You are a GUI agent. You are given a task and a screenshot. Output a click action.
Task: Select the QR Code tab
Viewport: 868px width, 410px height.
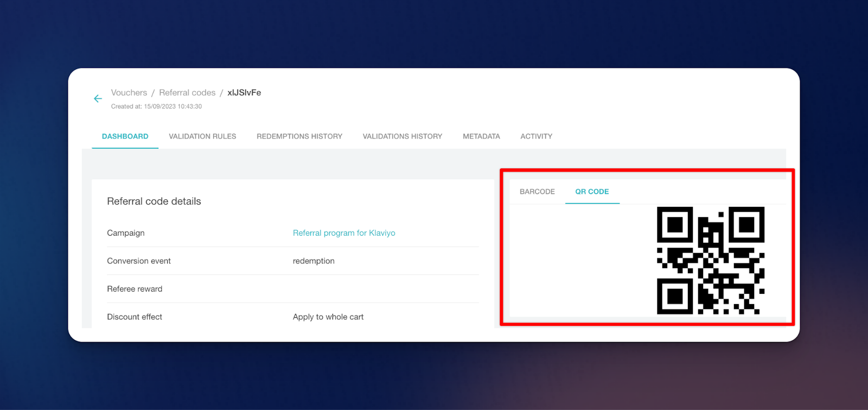pos(592,192)
